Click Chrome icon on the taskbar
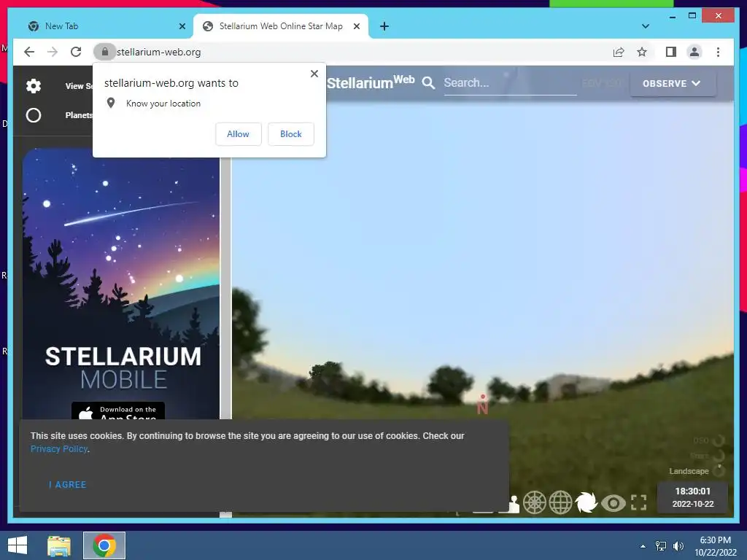 [x=104, y=545]
